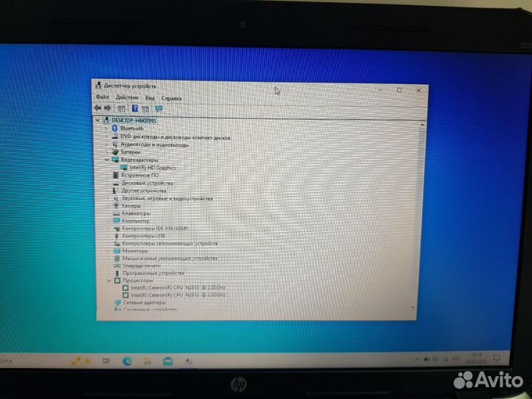
Task: Click the Камеры camera icon
Action: [x=116, y=205]
